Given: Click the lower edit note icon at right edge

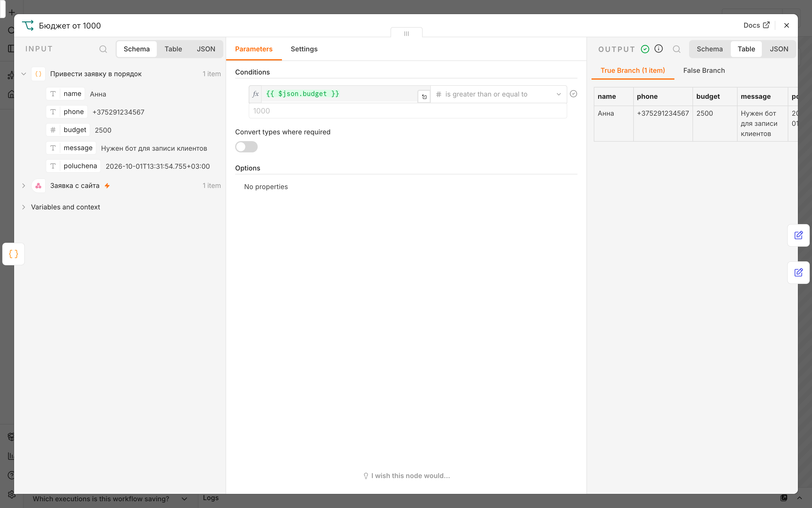Looking at the screenshot, I should [x=798, y=272].
